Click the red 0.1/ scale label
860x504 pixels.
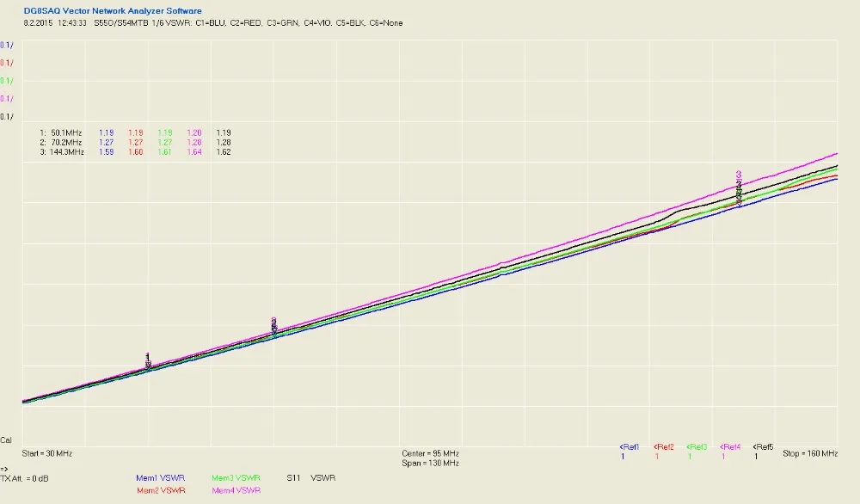pos(7,63)
